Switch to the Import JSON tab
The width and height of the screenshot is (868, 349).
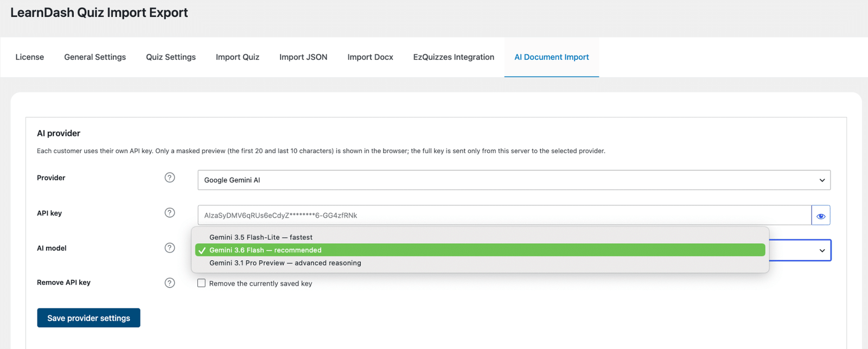click(x=303, y=57)
